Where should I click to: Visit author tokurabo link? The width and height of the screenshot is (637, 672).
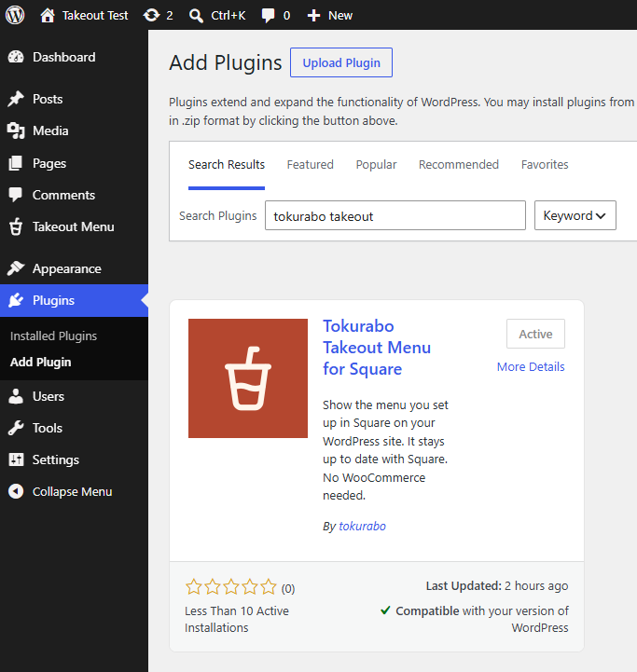pos(363,527)
